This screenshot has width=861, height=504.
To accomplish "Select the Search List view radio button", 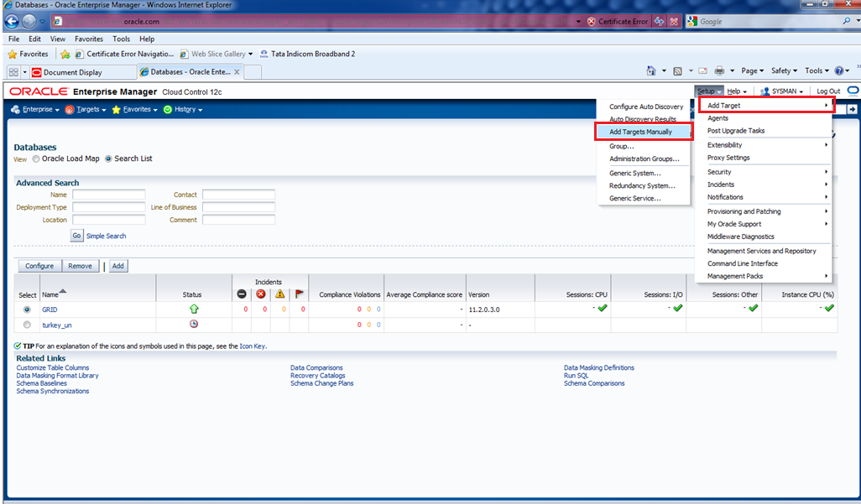I will [x=108, y=158].
